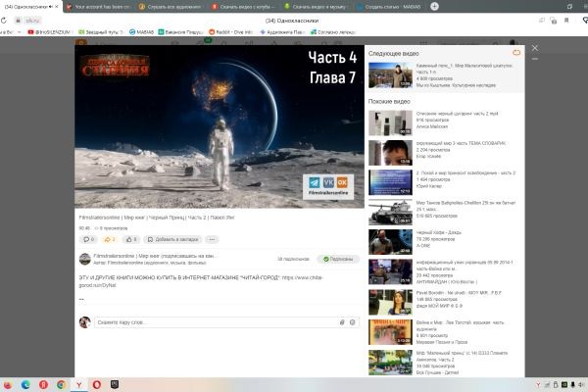
Task: Click the paperclip attach icon in comment box
Action: (x=342, y=322)
